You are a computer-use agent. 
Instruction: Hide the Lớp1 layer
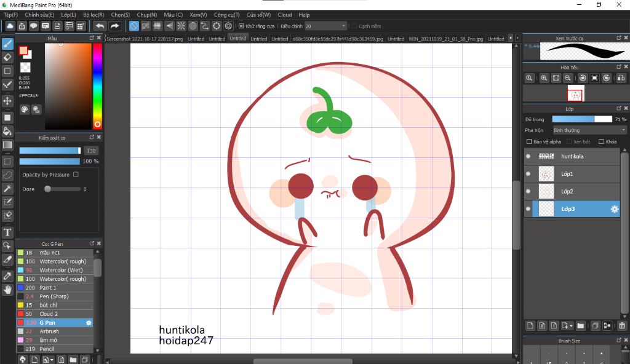click(528, 174)
